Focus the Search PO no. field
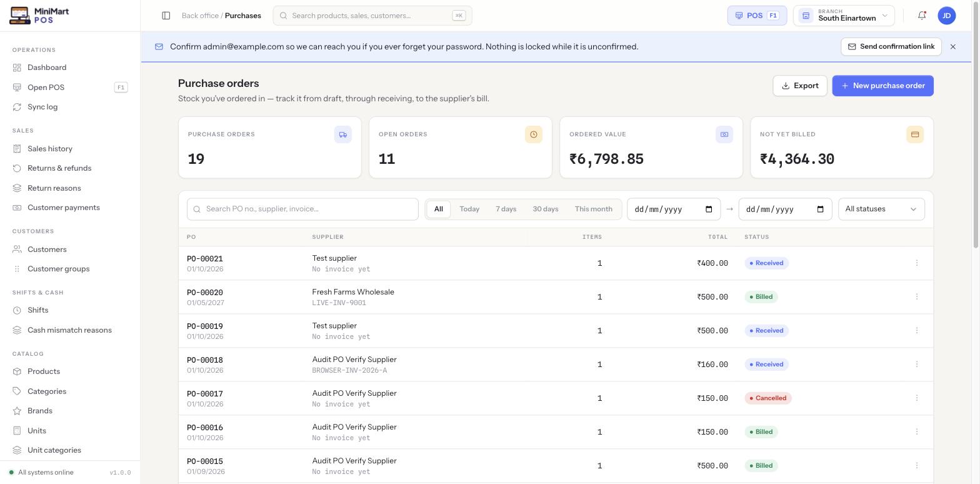The height and width of the screenshot is (484, 980). click(302, 209)
